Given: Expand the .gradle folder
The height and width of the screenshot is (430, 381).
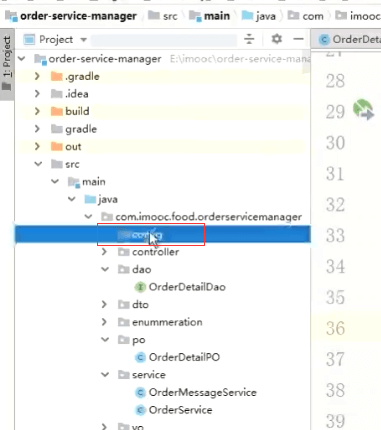Looking at the screenshot, I should pyautogui.click(x=37, y=76).
